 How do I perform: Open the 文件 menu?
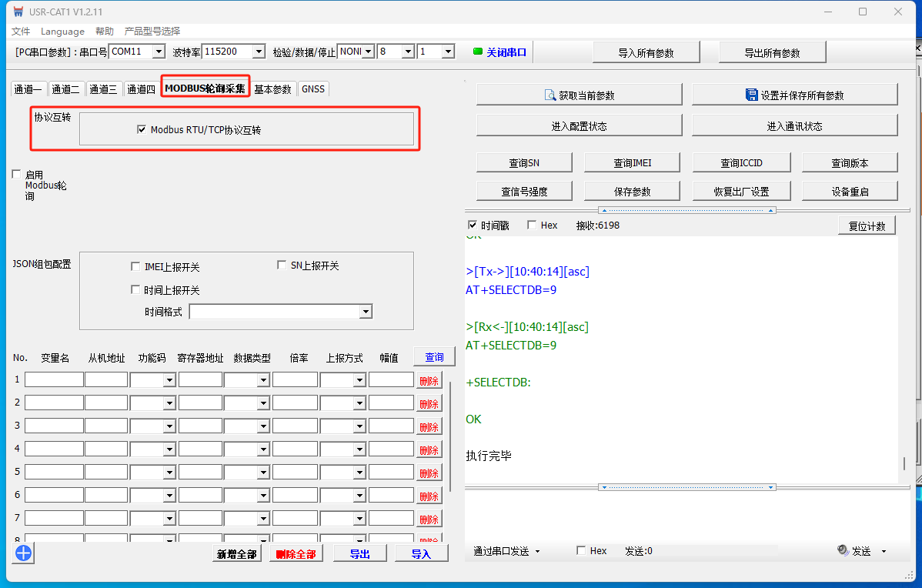click(21, 32)
